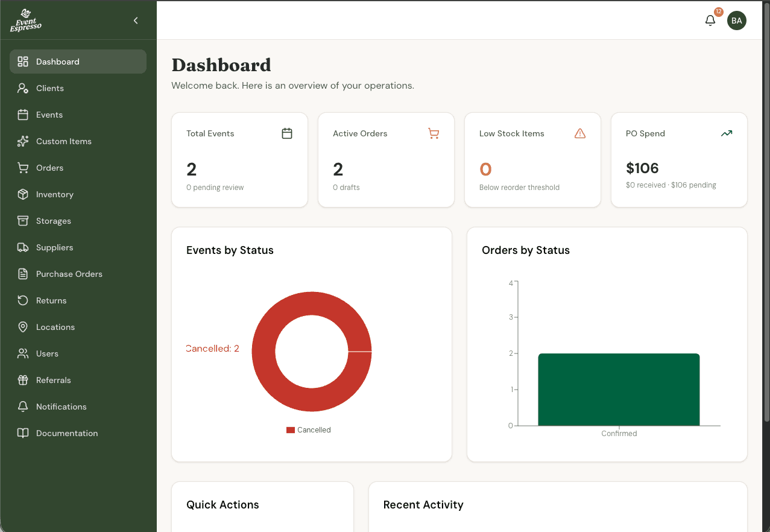The height and width of the screenshot is (532, 770).
Task: Click the Custom Items sparkle icon
Action: (x=23, y=141)
